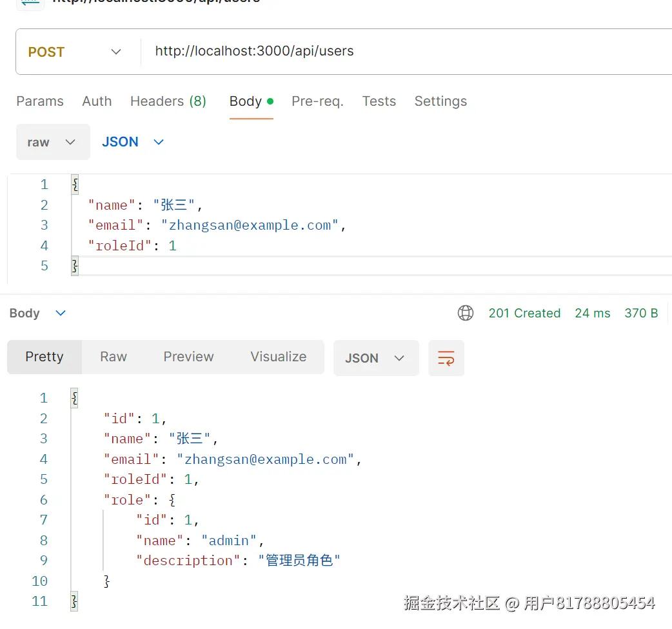Viewport: 672px width, 629px height.
Task: Open the JSON body language dropdown
Action: click(x=133, y=142)
